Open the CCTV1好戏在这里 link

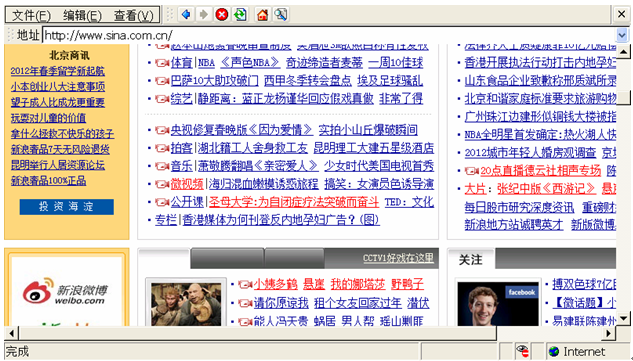pos(398,258)
